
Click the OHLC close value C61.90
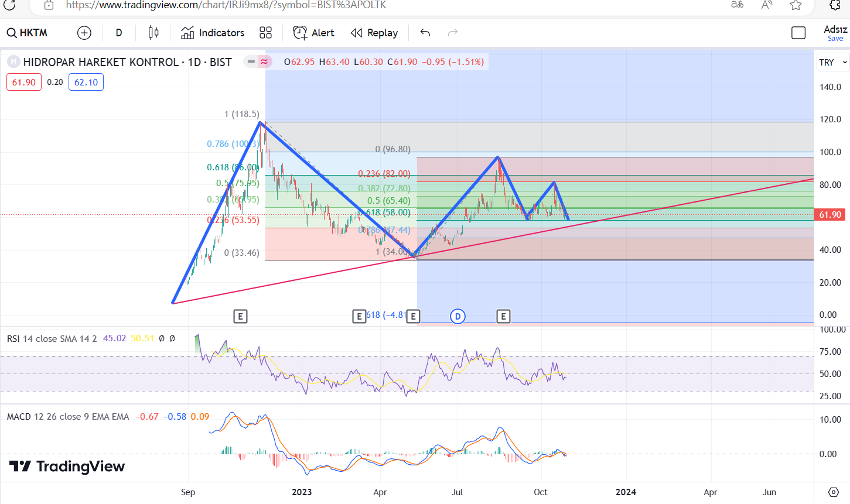click(x=402, y=62)
